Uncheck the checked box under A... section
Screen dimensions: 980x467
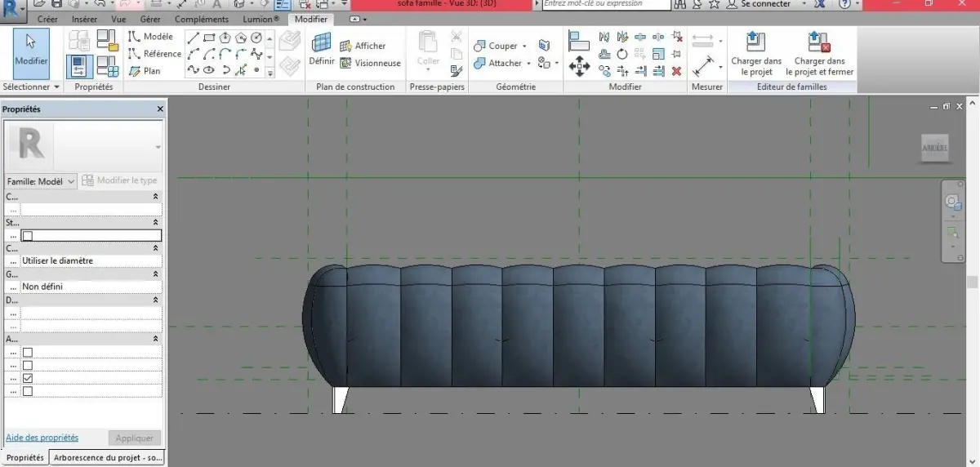27,379
